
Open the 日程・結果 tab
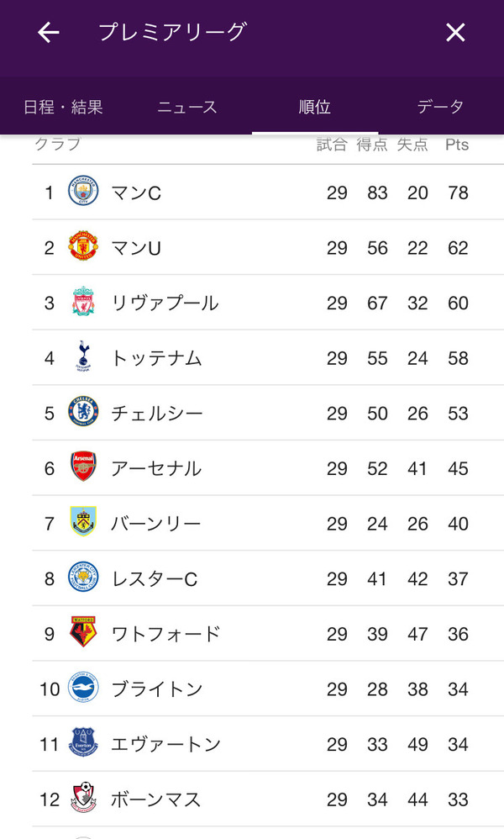63,107
